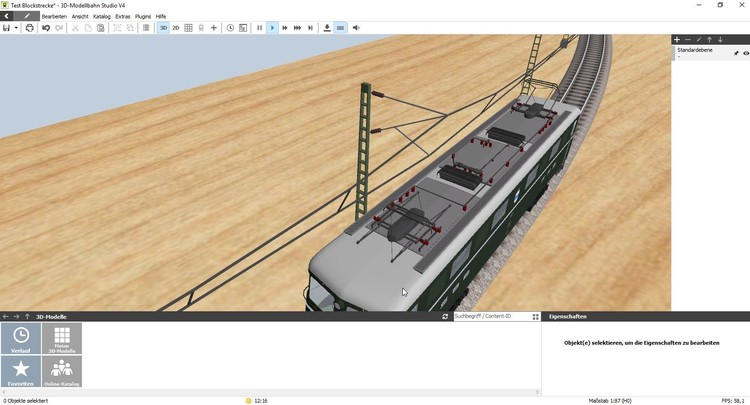Click the Group objects icon
Screen dimensions: 750x405
(117, 28)
